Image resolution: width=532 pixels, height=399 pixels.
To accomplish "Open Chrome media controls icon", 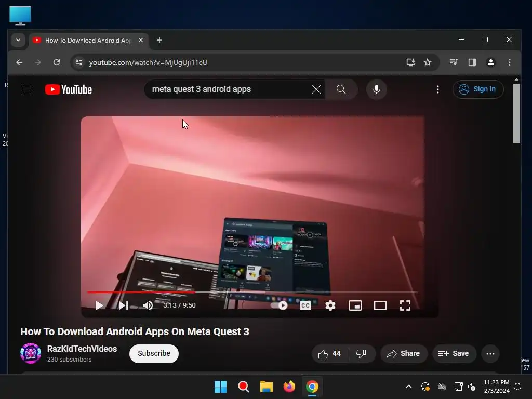I will coord(454,62).
